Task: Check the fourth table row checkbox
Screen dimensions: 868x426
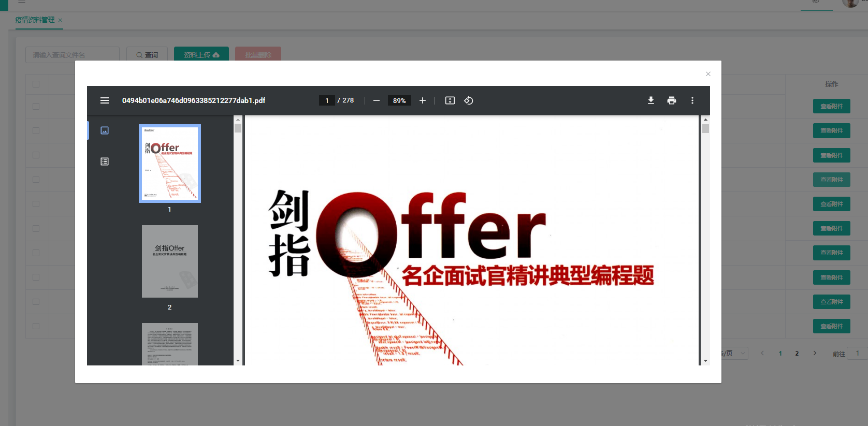Action: click(36, 180)
